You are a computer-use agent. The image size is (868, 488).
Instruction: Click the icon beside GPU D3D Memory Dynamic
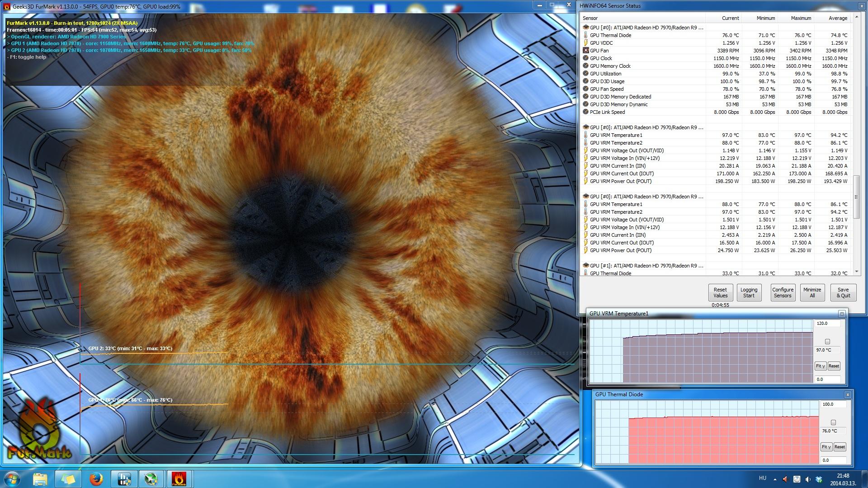(x=586, y=104)
